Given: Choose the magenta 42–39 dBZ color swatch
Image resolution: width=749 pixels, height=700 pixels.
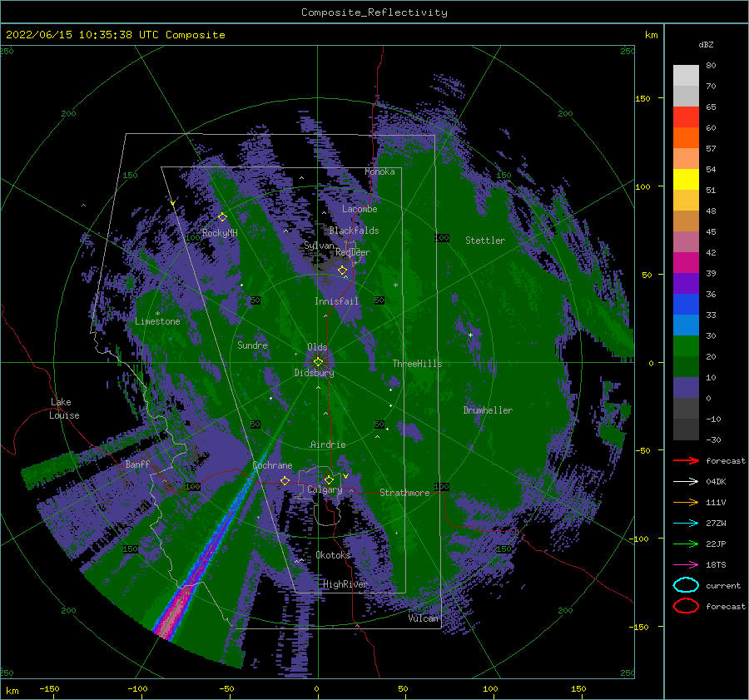Looking at the screenshot, I should (x=686, y=262).
